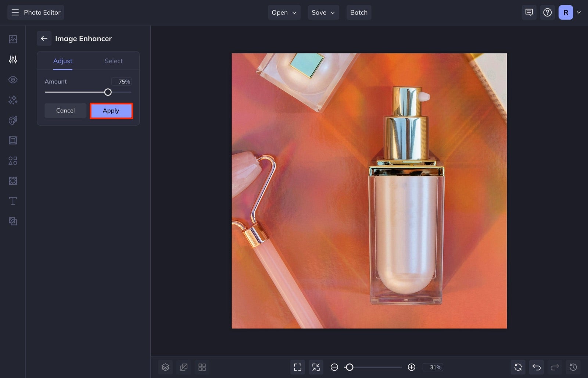Screen dimensions: 588x378
Task: Open the Save dropdown menu
Action: pyautogui.click(x=323, y=12)
